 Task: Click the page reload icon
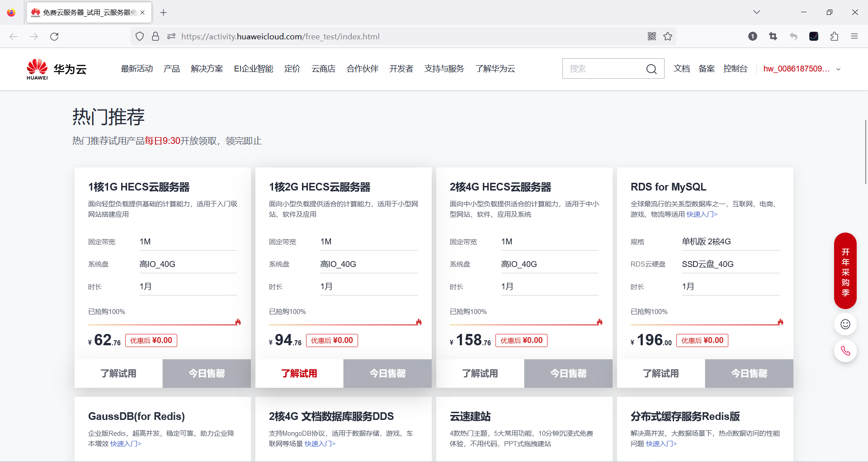54,36
